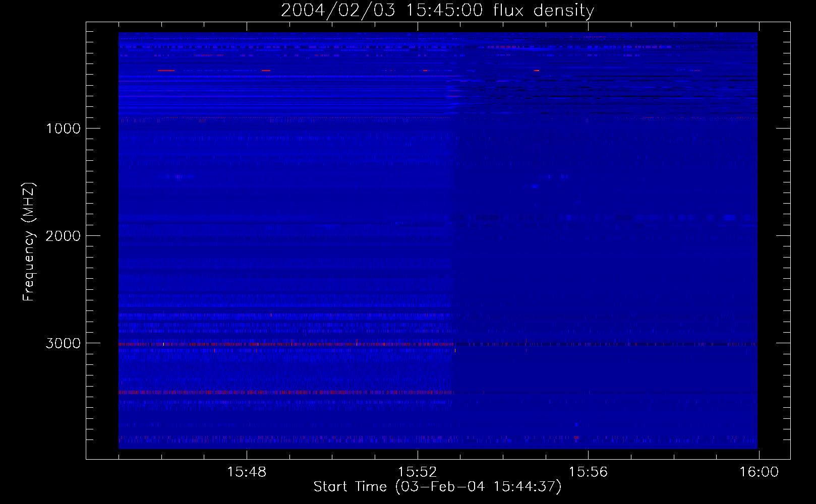
Task: Click the 15:56 time tick label
Action: [x=588, y=472]
